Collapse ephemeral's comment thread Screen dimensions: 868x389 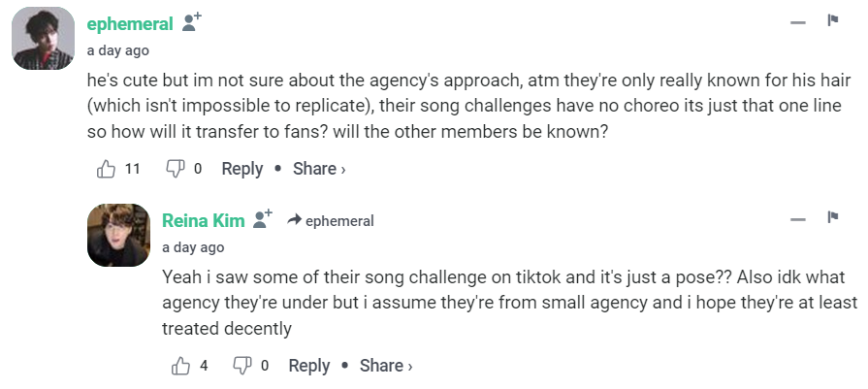[x=798, y=21]
